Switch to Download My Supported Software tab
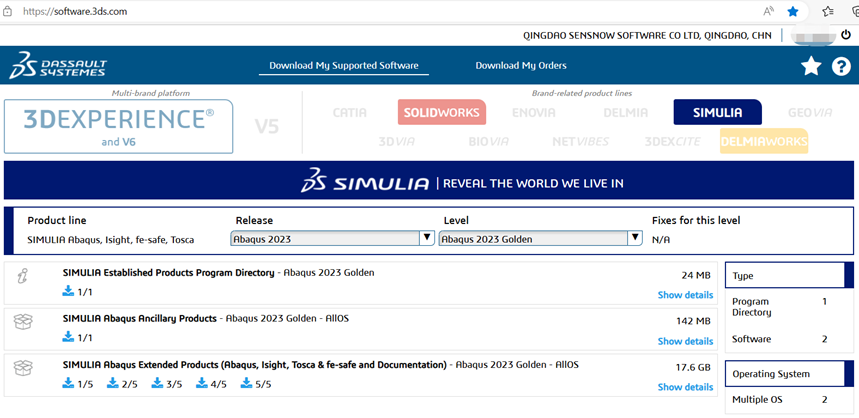 [x=344, y=66]
